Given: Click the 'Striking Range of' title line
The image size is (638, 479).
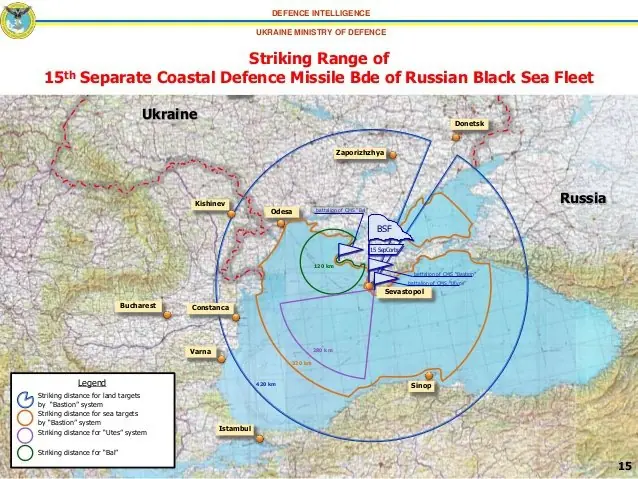Looking at the screenshot, I should tap(319, 58).
